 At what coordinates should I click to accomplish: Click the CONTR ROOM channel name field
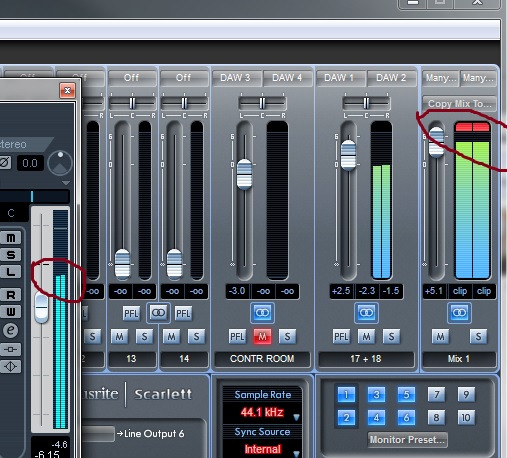coord(262,359)
